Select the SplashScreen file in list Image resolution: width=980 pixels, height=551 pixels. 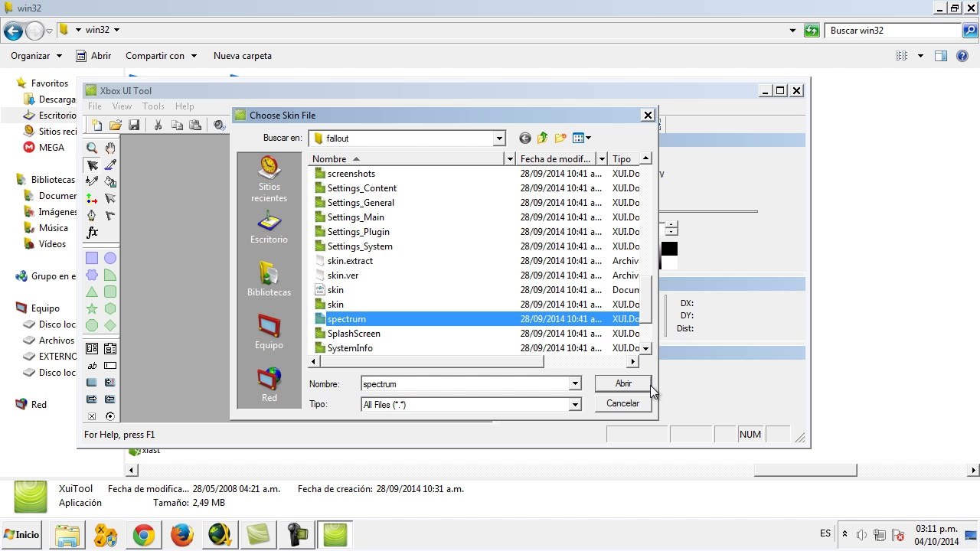[354, 334]
